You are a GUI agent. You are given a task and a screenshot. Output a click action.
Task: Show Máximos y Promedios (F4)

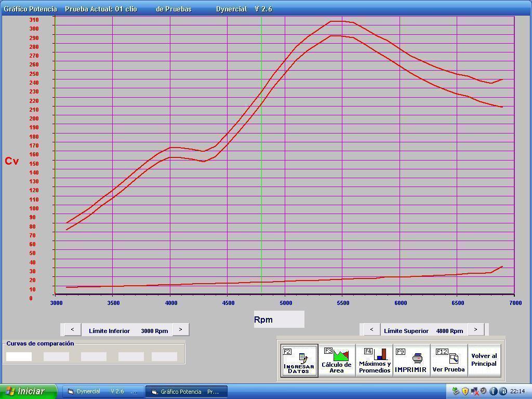coord(375,361)
